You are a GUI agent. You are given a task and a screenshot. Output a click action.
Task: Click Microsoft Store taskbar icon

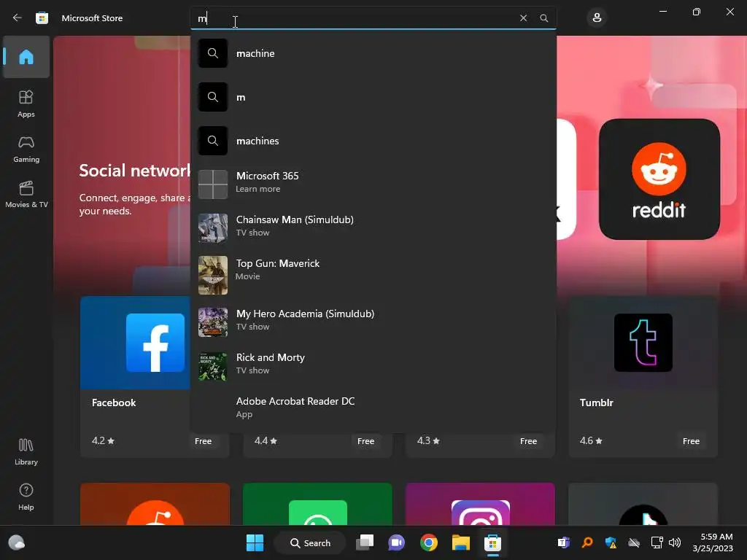coord(492,542)
